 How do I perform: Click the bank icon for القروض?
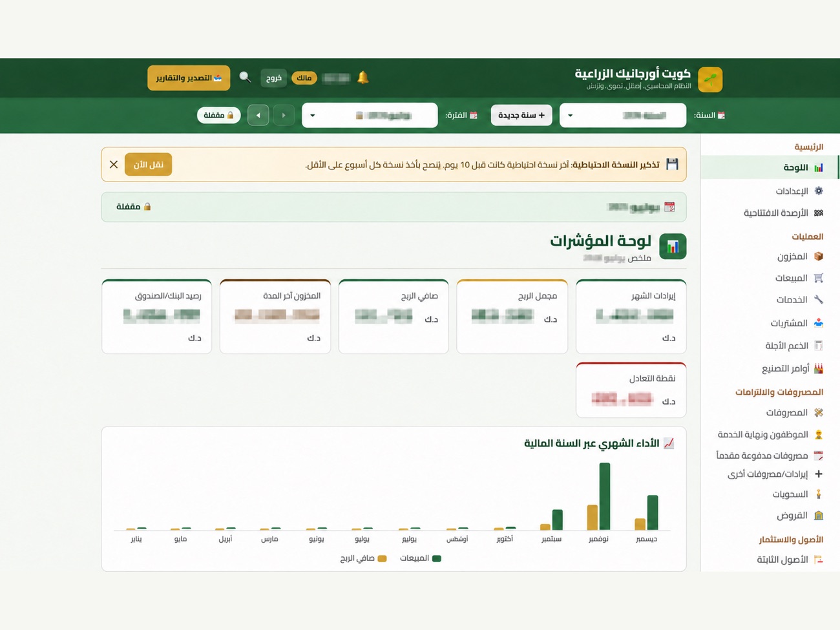pyautogui.click(x=819, y=515)
